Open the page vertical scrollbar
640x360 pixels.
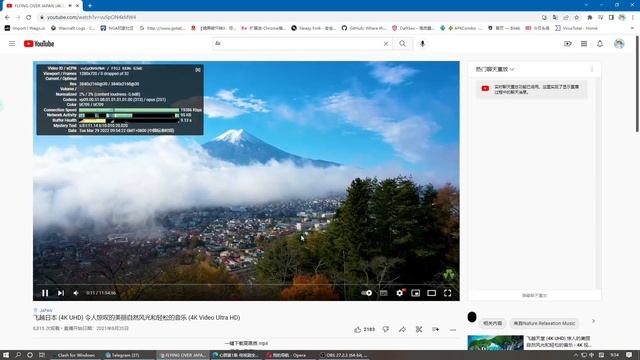click(x=637, y=84)
